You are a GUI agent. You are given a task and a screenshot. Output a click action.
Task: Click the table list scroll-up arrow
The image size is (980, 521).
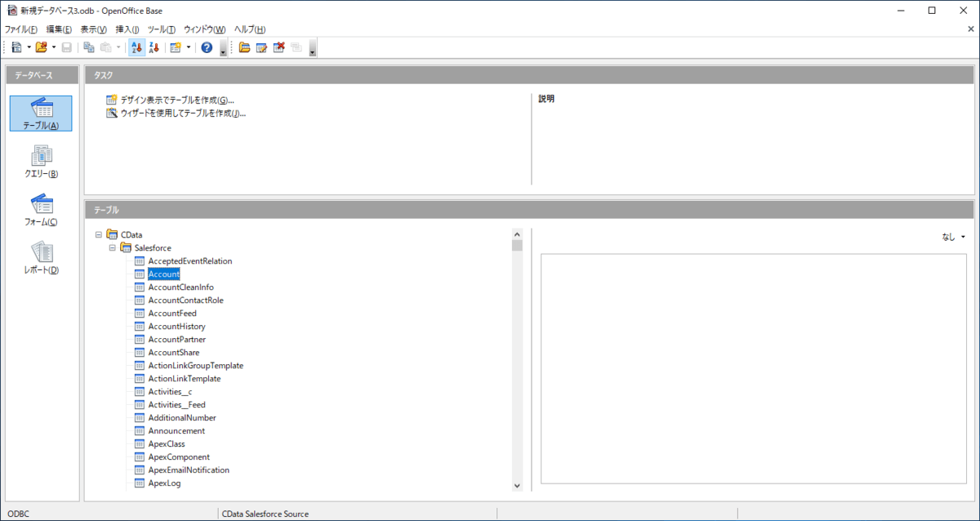(517, 234)
